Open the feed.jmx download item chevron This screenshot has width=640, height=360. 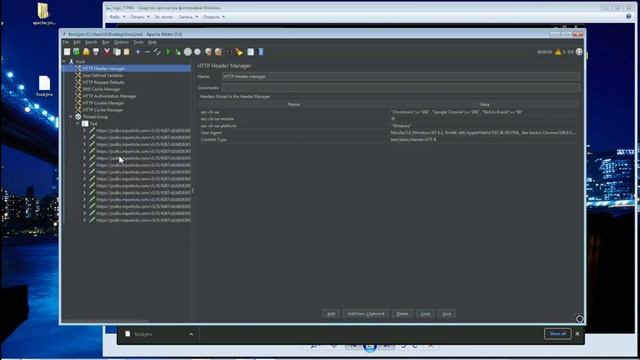[x=191, y=334]
